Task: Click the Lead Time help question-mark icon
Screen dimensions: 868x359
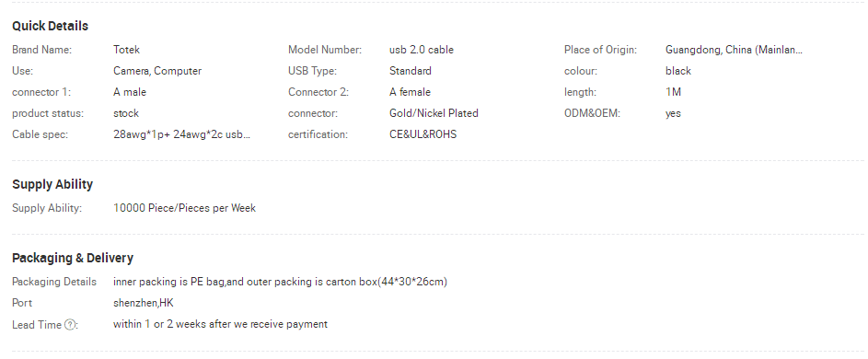Action: point(69,325)
